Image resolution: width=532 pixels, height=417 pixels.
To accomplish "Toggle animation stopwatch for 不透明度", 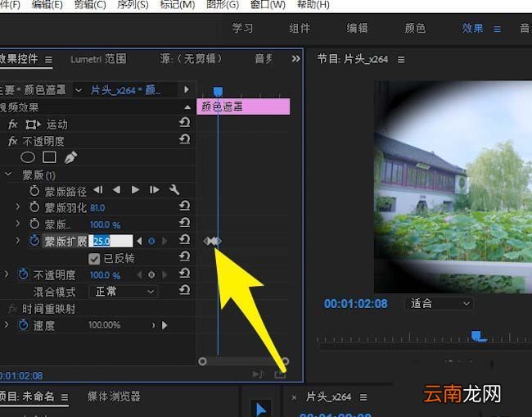I will pyautogui.click(x=23, y=274).
